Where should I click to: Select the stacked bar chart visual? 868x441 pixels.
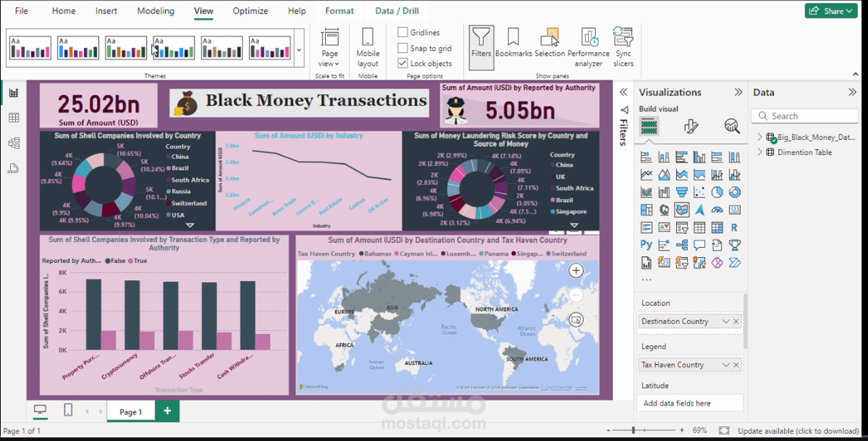[x=646, y=157]
